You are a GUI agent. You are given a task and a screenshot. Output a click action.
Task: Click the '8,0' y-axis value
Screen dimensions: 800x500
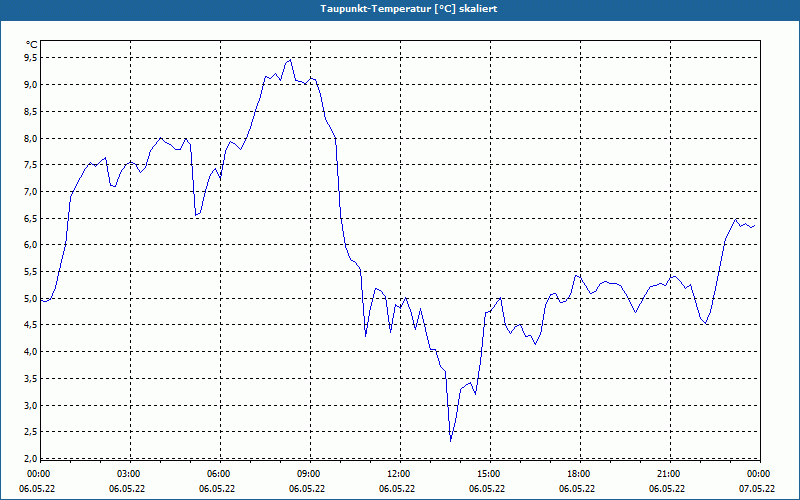(31, 138)
